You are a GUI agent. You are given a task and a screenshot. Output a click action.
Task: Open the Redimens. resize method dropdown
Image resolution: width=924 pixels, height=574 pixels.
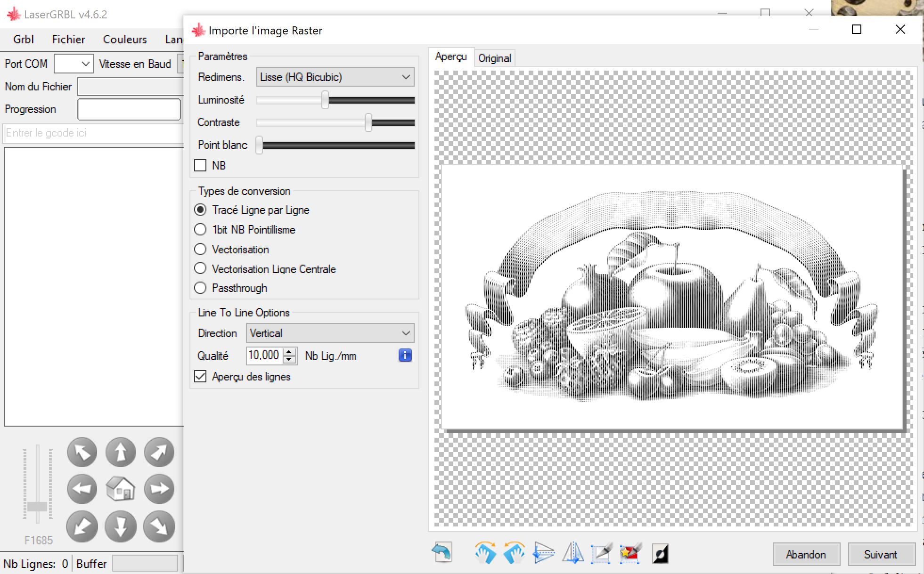(x=335, y=77)
